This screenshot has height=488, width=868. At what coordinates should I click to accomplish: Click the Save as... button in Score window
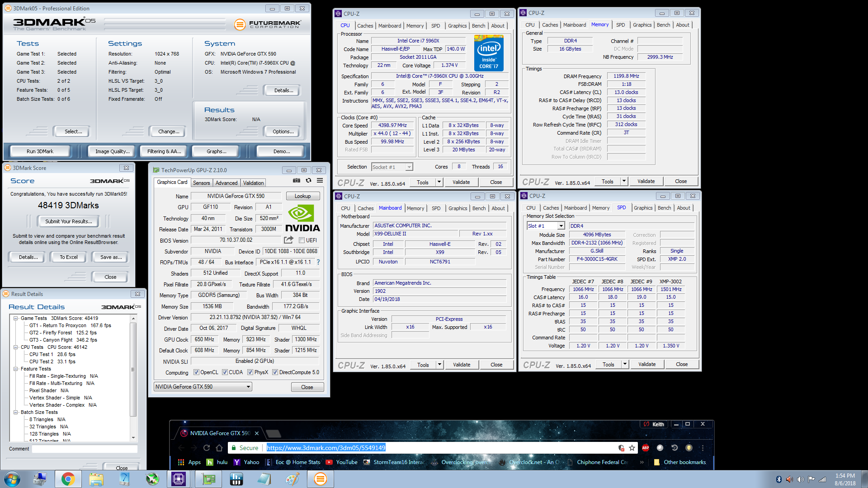111,257
